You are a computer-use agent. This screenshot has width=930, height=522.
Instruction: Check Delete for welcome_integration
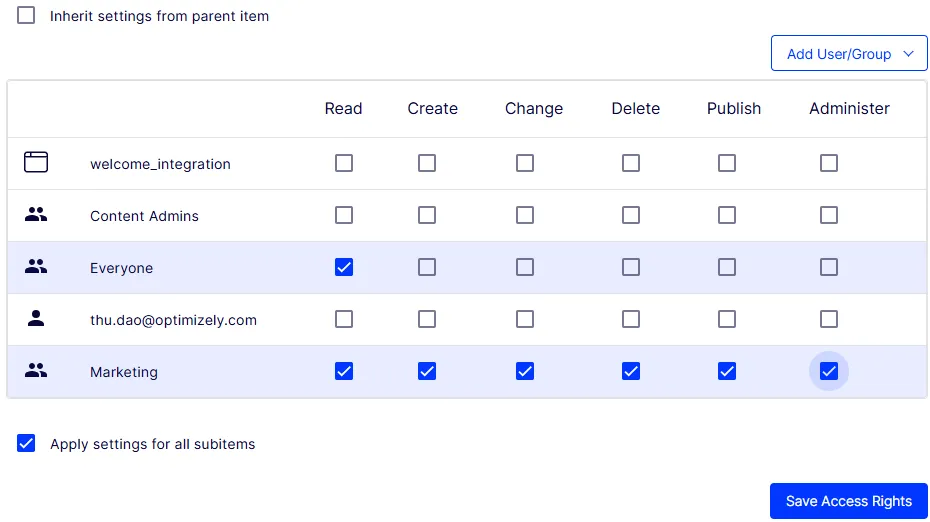tap(631, 163)
